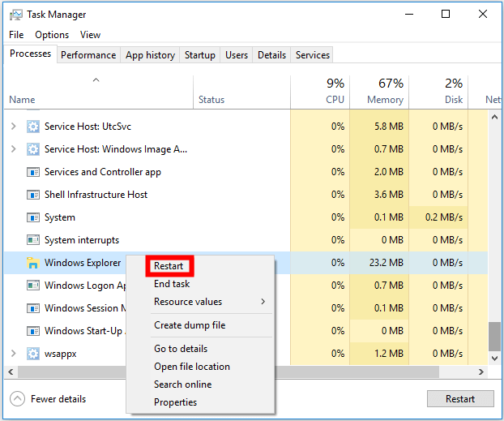Select Open file location option
Image resolution: width=504 pixels, height=421 pixels.
tap(192, 367)
